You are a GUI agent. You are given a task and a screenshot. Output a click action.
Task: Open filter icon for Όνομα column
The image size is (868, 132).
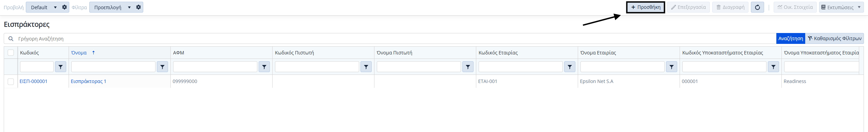162,67
